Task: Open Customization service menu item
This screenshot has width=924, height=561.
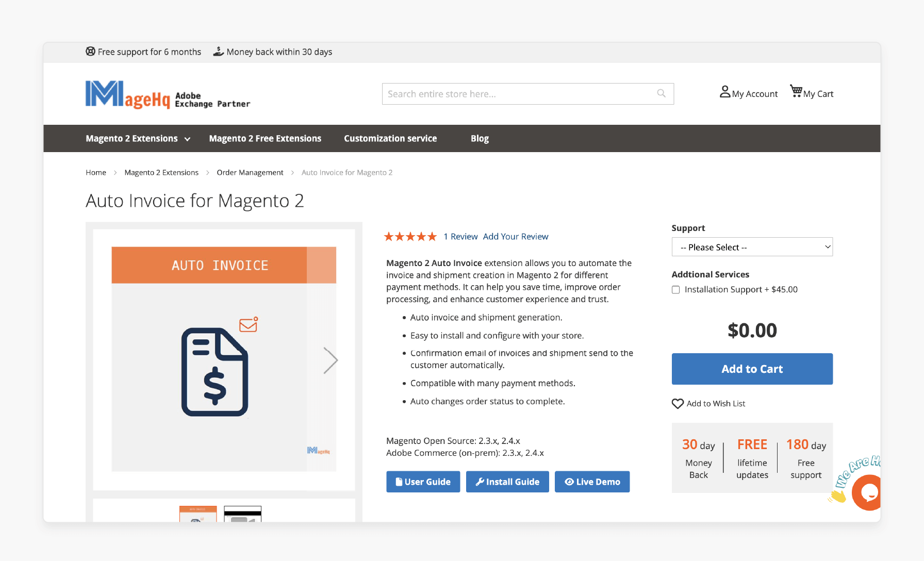Action: pyautogui.click(x=390, y=139)
